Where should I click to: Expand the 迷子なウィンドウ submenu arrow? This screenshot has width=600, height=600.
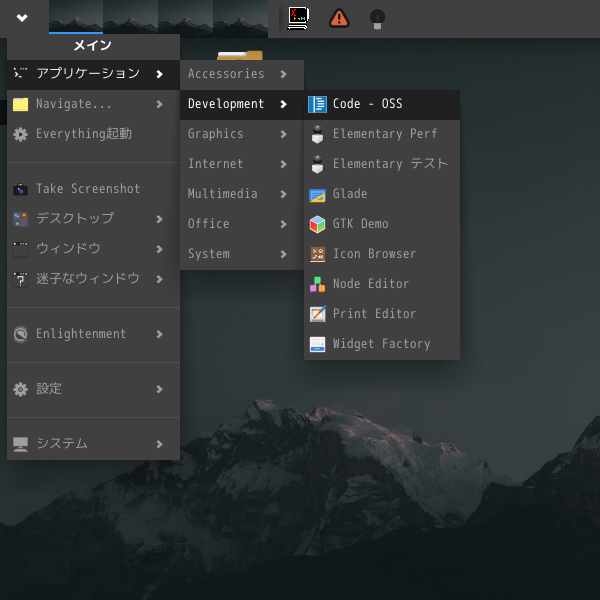click(x=160, y=279)
